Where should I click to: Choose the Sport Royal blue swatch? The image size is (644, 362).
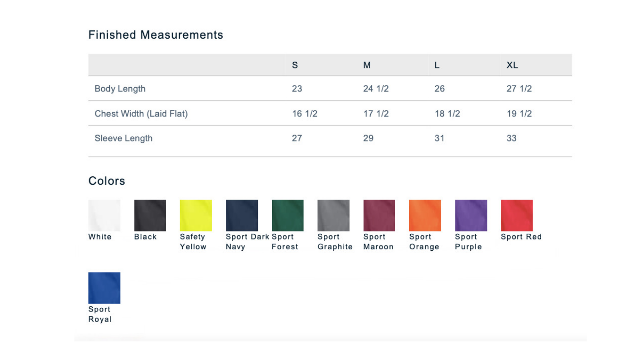[104, 288]
